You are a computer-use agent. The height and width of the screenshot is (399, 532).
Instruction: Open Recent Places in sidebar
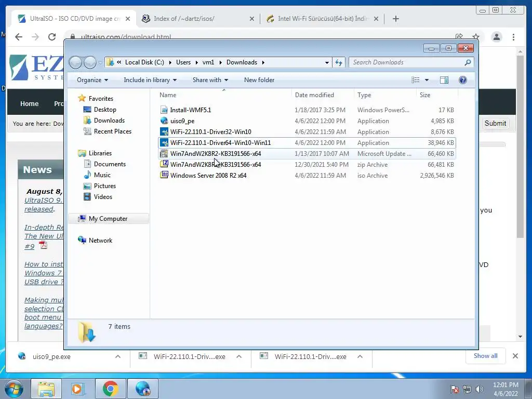[x=113, y=131]
